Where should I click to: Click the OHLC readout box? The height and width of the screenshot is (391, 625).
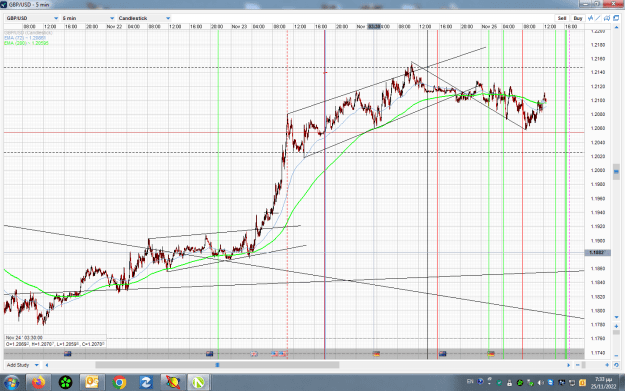[55, 344]
